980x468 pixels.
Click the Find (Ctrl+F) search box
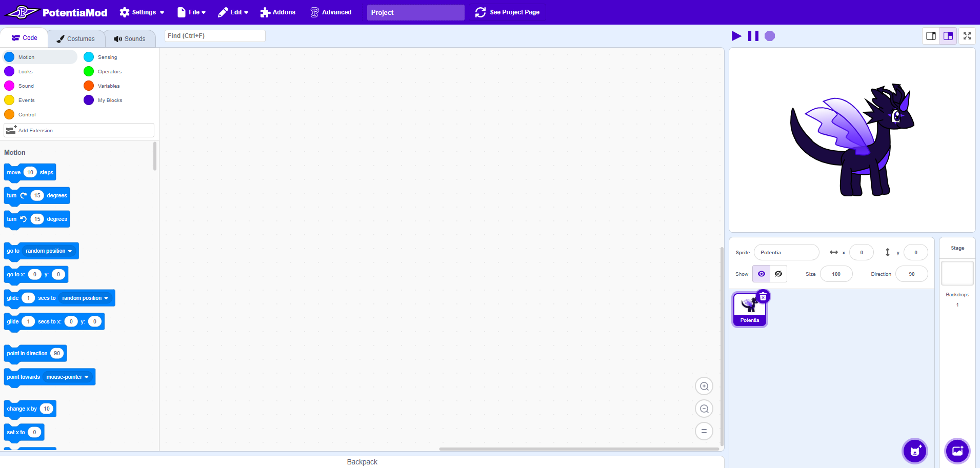215,36
